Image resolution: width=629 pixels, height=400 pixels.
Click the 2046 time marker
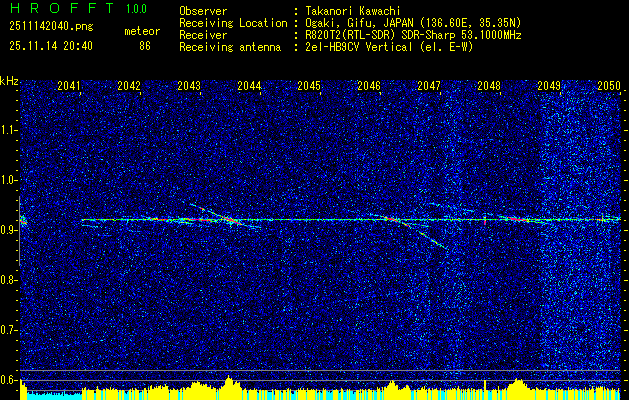click(x=369, y=86)
